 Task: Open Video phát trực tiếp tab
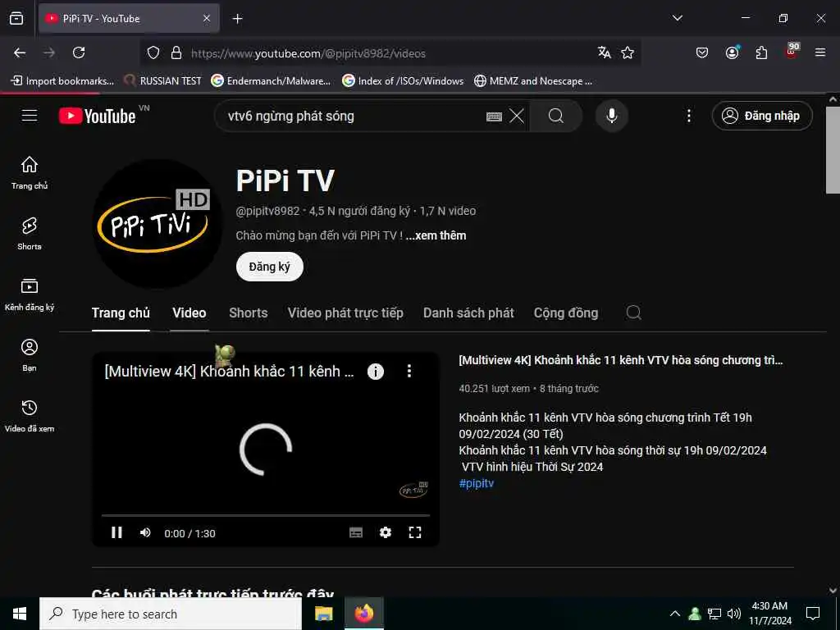[x=345, y=313]
